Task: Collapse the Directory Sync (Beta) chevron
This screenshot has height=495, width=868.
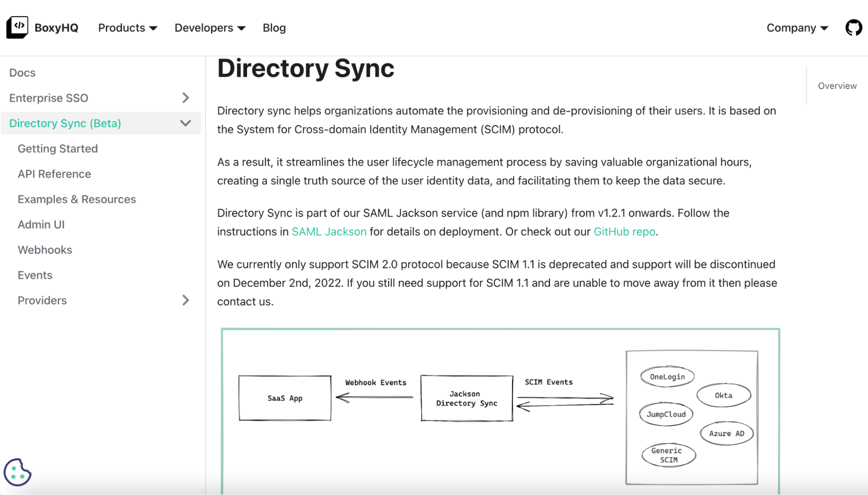Action: click(x=185, y=123)
